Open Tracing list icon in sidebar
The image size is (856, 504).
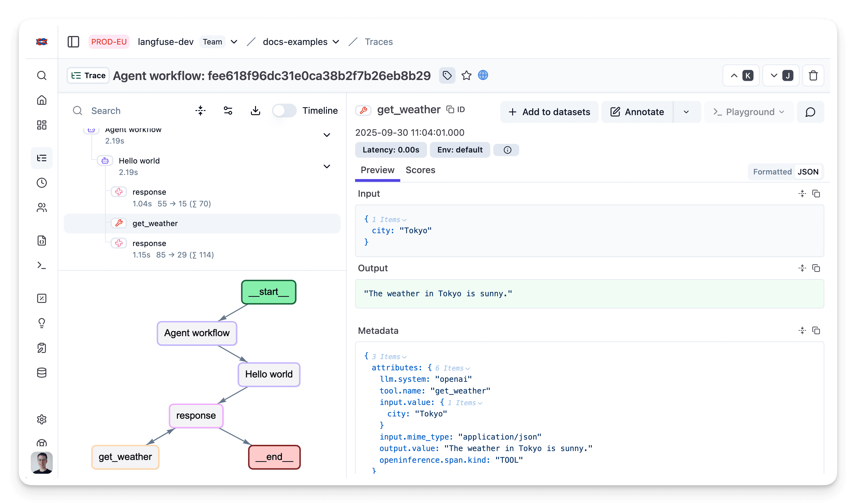(42, 158)
